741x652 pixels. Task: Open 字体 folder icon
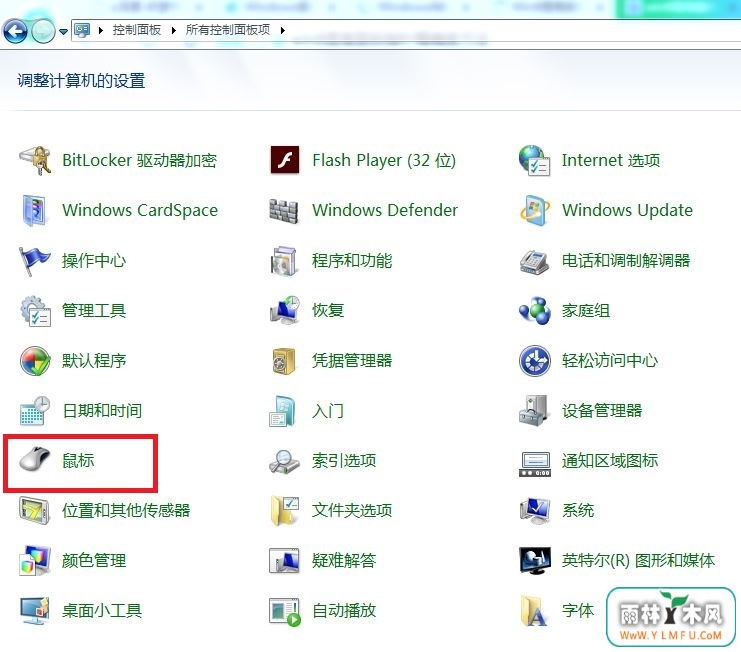click(x=534, y=611)
